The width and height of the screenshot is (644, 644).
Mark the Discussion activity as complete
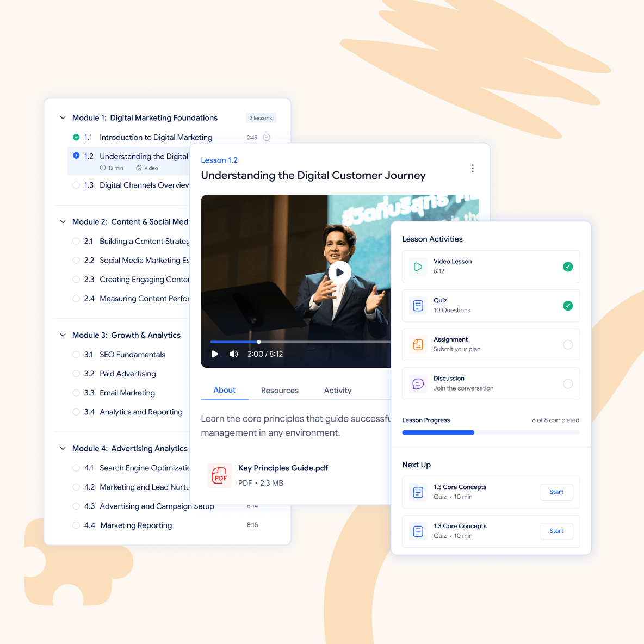(x=568, y=383)
